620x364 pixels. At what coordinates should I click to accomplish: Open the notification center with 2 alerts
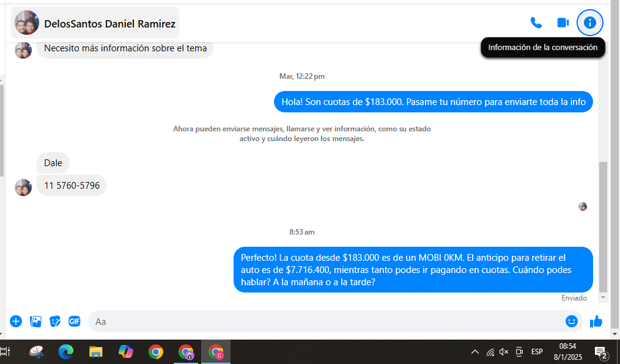coord(602,352)
